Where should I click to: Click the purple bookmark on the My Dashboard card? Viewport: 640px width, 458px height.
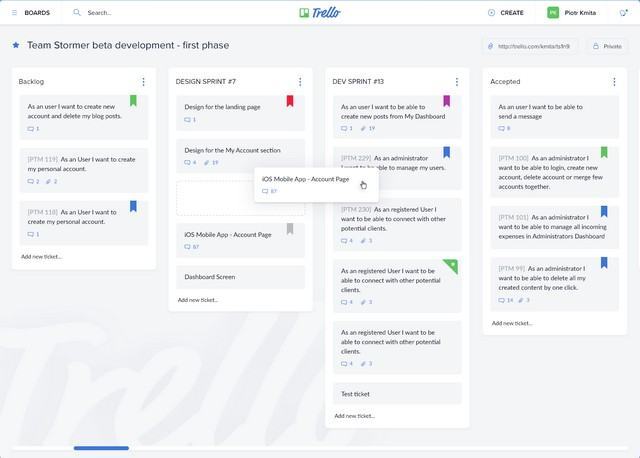point(447,101)
